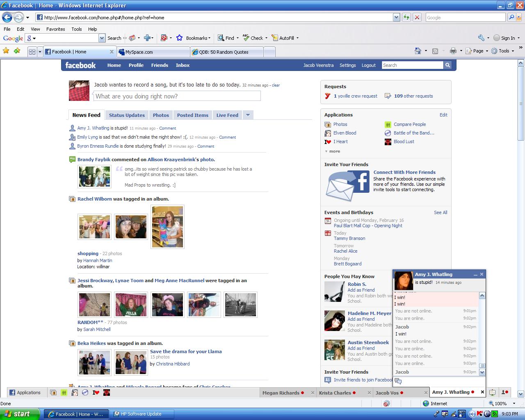
Task: Select the Status Updates feed tab
Action: click(127, 115)
